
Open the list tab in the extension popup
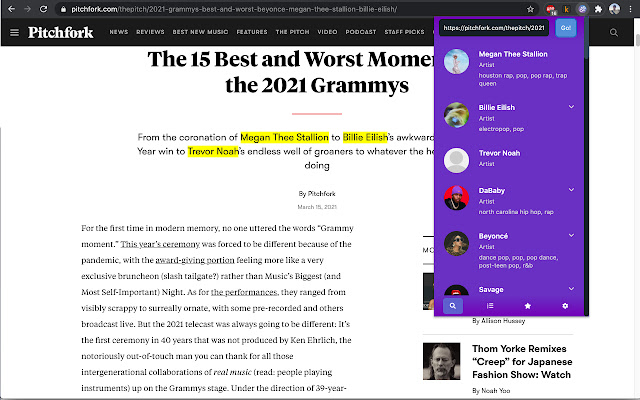point(490,305)
